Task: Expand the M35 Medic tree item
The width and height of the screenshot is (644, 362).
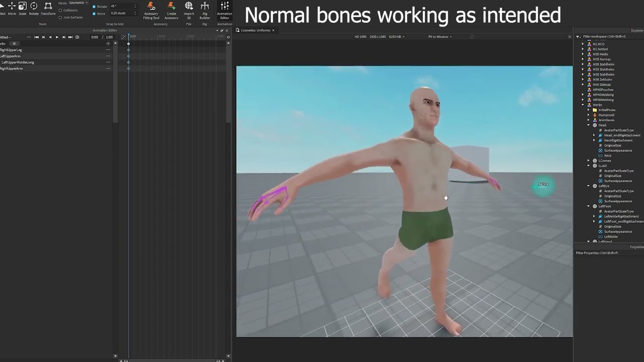Action: [x=583, y=54]
